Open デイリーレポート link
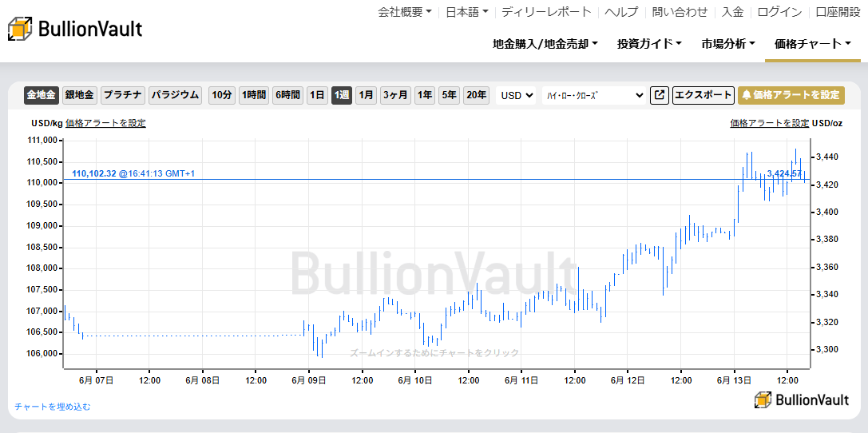This screenshot has height=433, width=868. coord(547,12)
